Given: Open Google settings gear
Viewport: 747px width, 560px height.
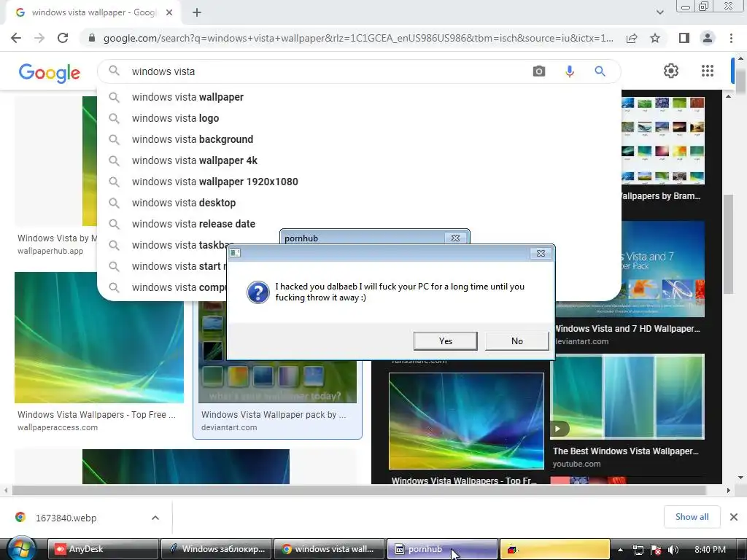Looking at the screenshot, I should 671,71.
